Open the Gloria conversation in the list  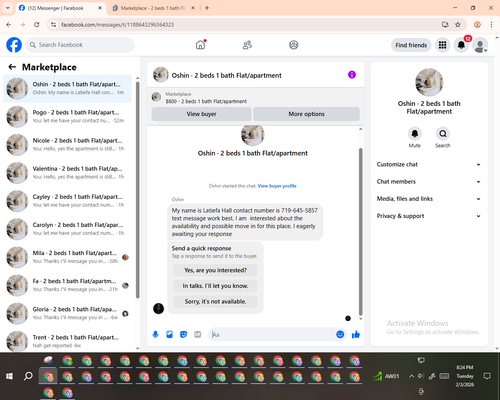point(67,313)
